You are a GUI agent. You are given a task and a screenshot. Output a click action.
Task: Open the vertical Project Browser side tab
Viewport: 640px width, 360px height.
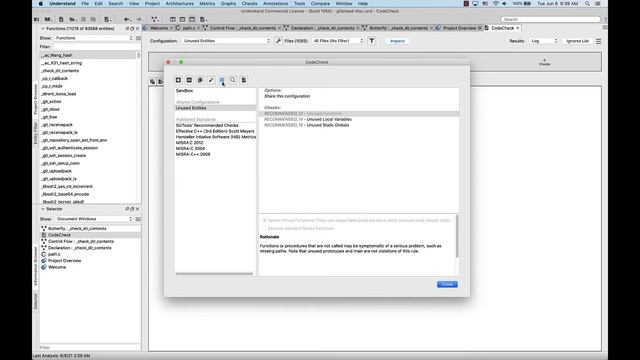click(x=36, y=99)
